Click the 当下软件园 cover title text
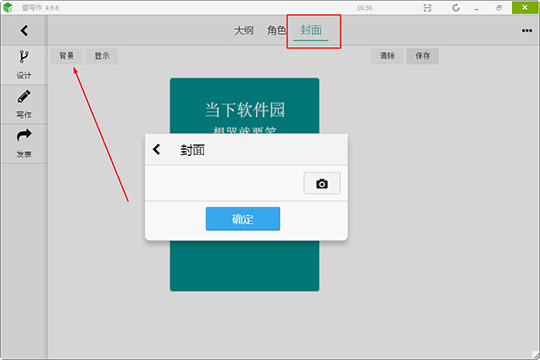 tap(245, 110)
